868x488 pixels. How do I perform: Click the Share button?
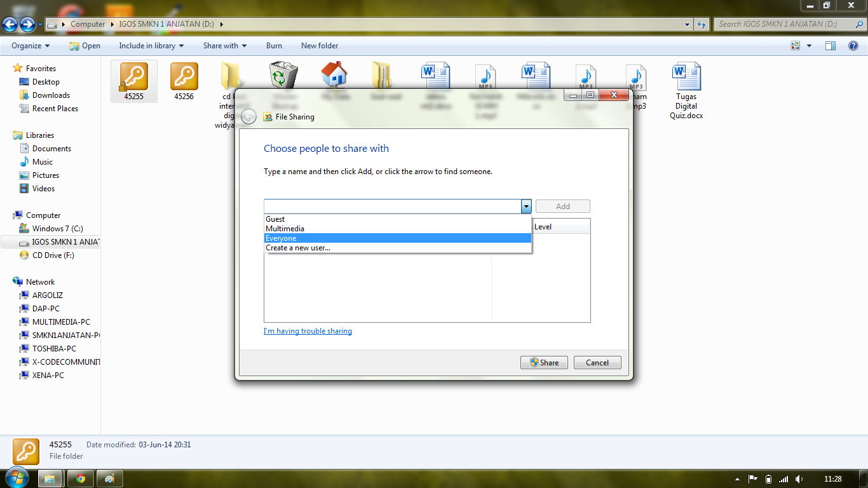point(544,363)
